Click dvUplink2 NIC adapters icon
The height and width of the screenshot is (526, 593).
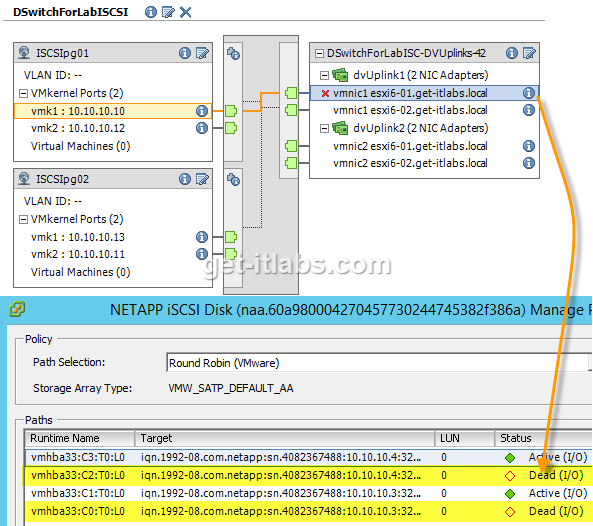tap(340, 128)
